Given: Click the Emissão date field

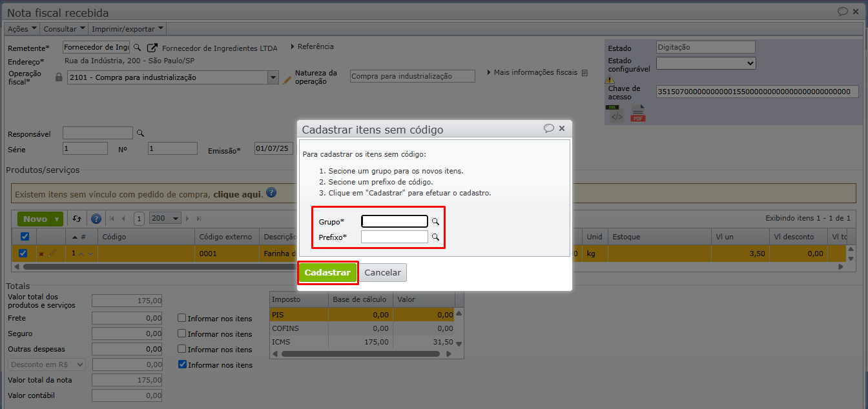Looking at the screenshot, I should (274, 148).
